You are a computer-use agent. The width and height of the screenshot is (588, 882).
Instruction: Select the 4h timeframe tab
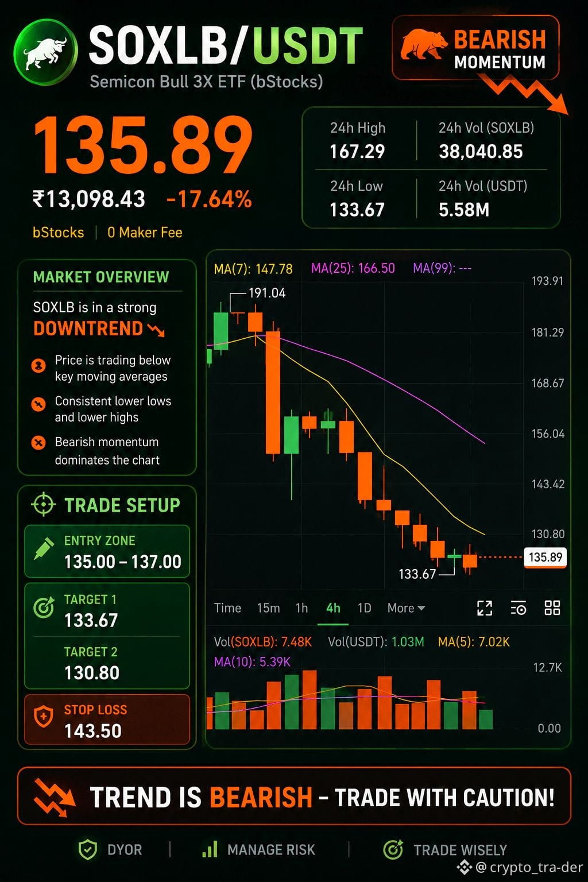(333, 608)
